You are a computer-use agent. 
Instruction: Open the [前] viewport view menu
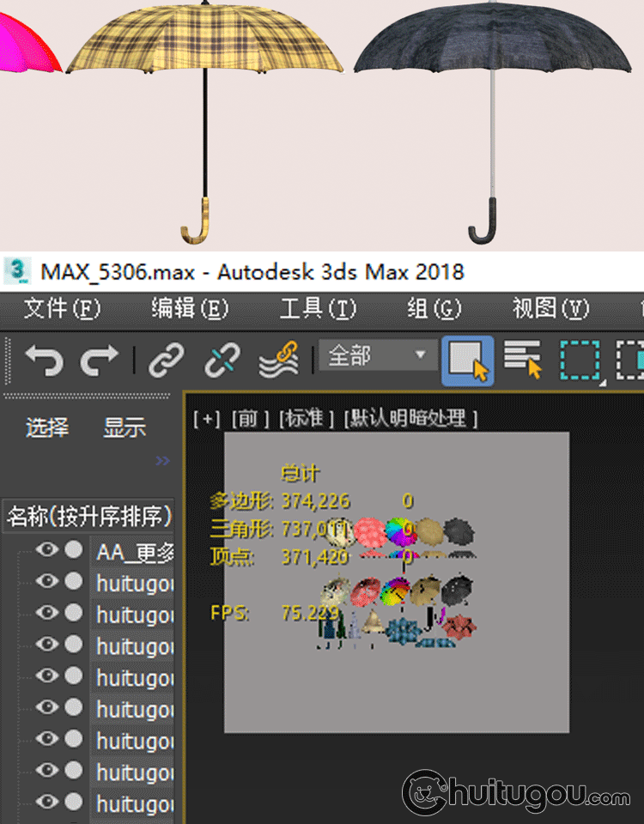click(x=250, y=420)
